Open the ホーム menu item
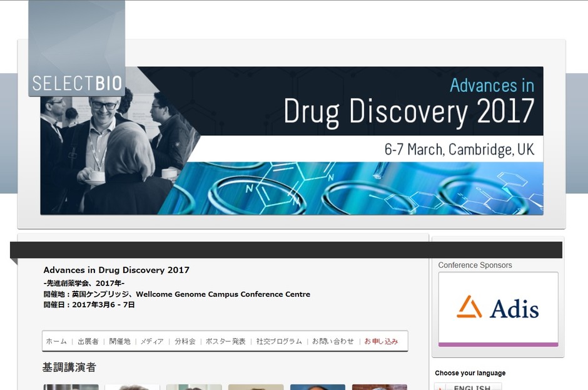 pos(56,341)
